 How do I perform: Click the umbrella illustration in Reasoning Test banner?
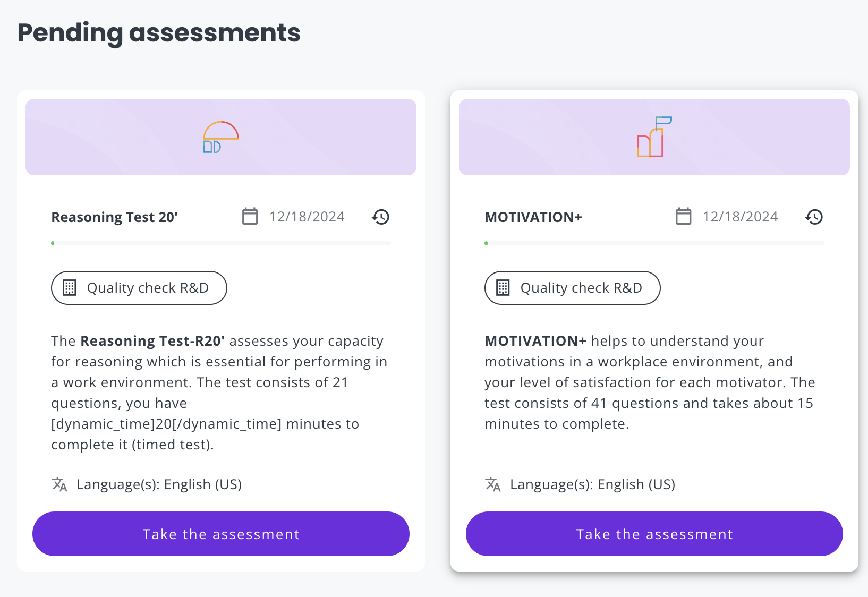click(x=220, y=137)
